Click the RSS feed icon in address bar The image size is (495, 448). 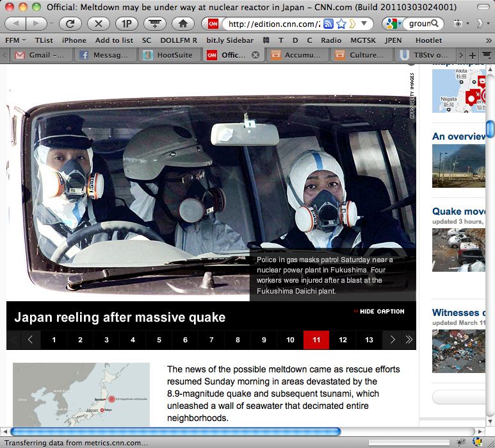pyautogui.click(x=329, y=24)
